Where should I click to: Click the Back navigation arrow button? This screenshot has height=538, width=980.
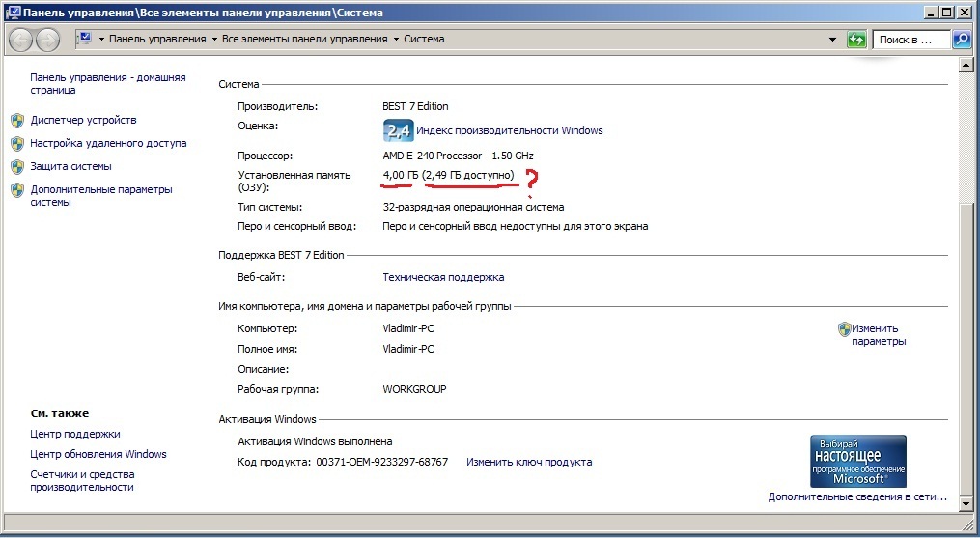21,40
